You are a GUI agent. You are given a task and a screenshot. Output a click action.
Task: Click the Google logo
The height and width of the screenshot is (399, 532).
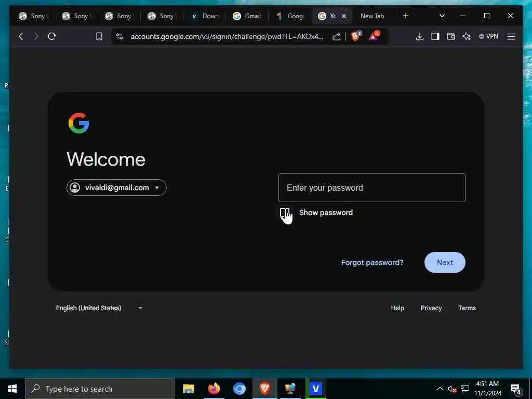tap(79, 123)
